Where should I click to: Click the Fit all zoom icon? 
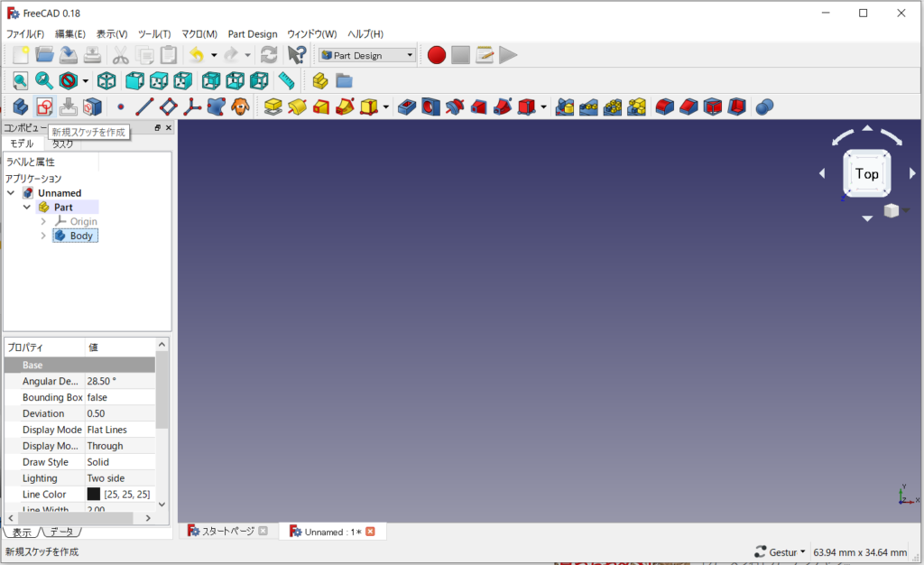click(x=20, y=80)
